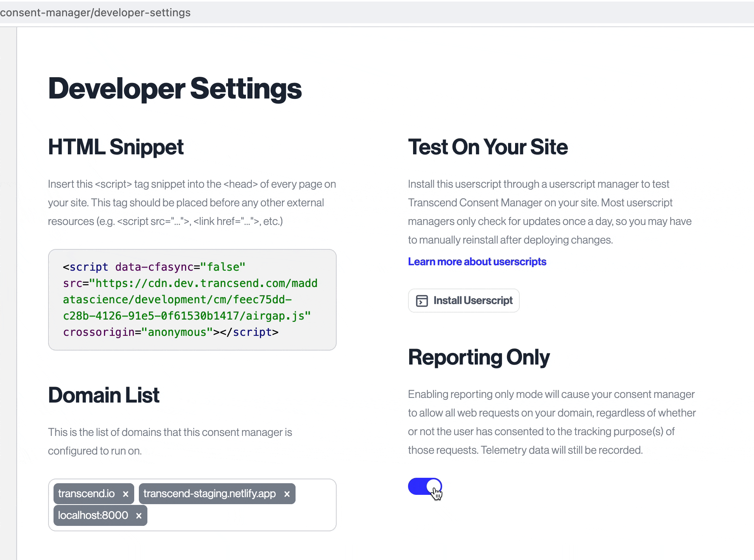Remove the transcend.io domain tag

(x=126, y=494)
